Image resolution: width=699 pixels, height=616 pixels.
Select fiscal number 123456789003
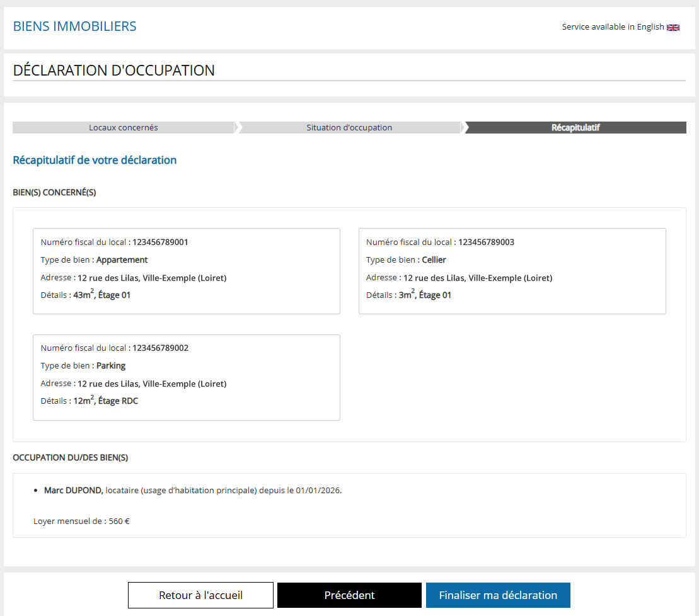coord(486,242)
